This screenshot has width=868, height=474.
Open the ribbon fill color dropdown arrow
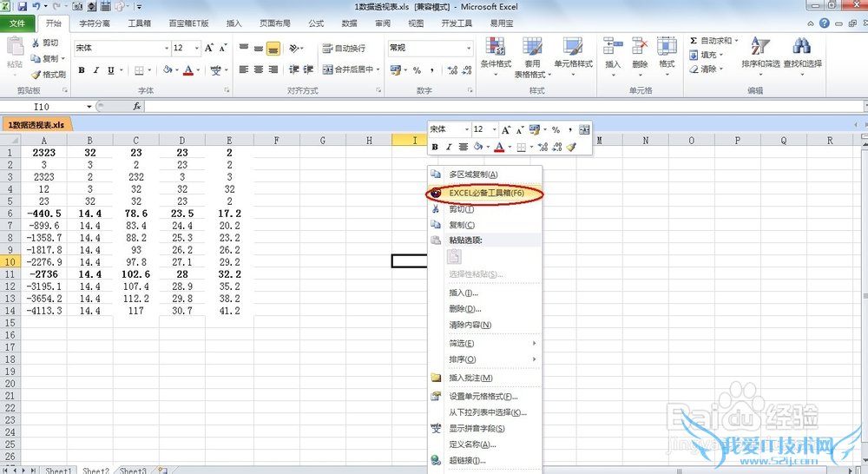tap(176, 70)
